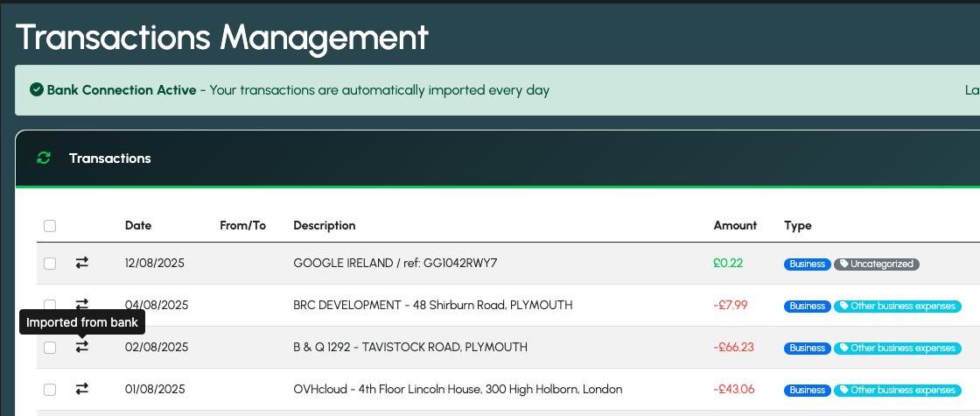Open the OVHcloud Lincoln House transaction description

pyautogui.click(x=458, y=389)
